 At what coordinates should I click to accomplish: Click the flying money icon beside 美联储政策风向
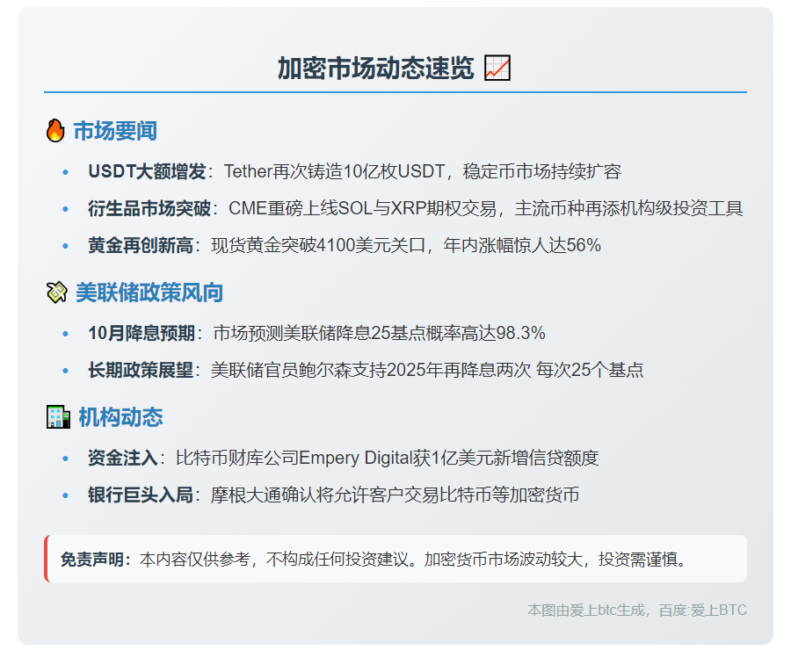56,293
